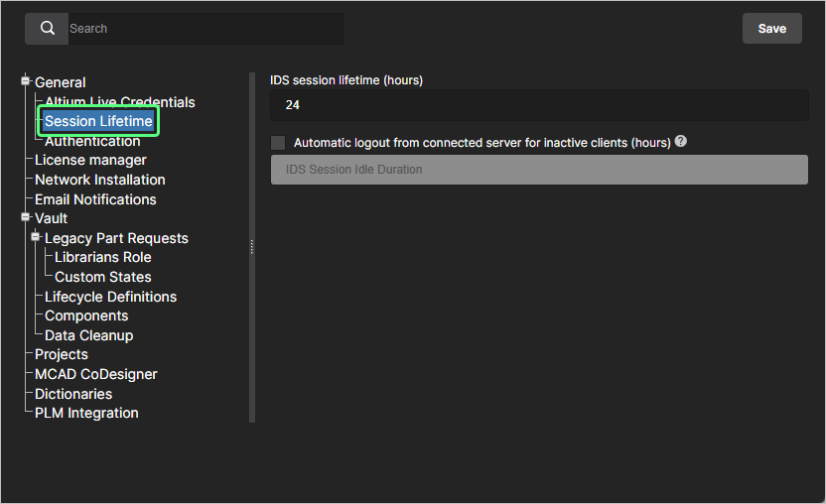Select Lifecycle Definitions in tree
Screen dimensions: 826x504
(110, 297)
